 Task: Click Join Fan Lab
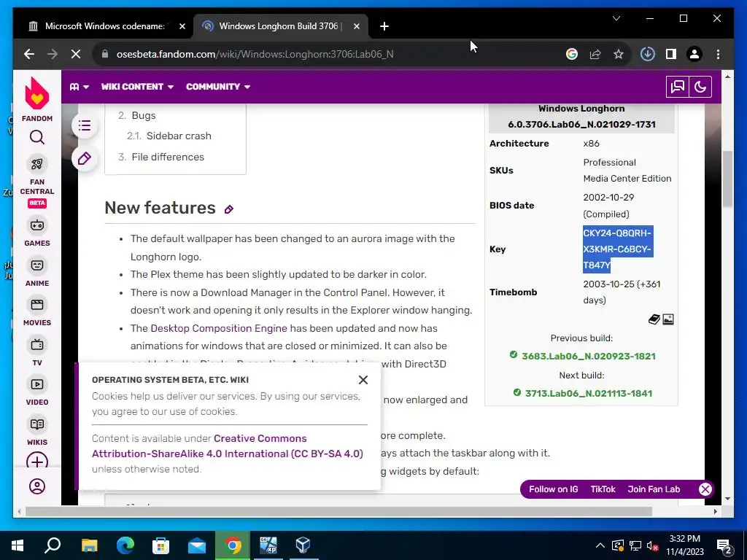[654, 489]
